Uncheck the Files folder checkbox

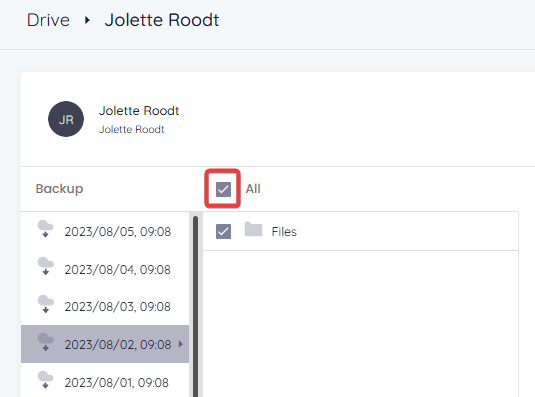tap(223, 232)
